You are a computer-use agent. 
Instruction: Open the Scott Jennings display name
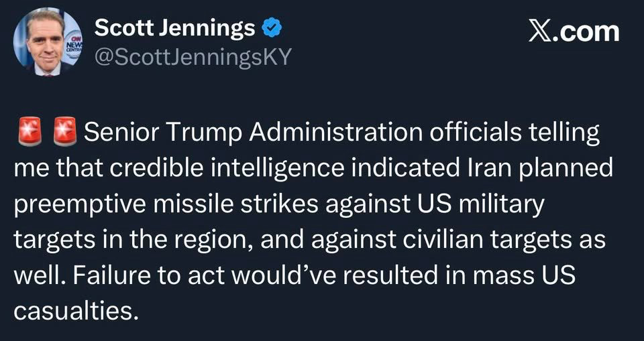tap(175, 28)
